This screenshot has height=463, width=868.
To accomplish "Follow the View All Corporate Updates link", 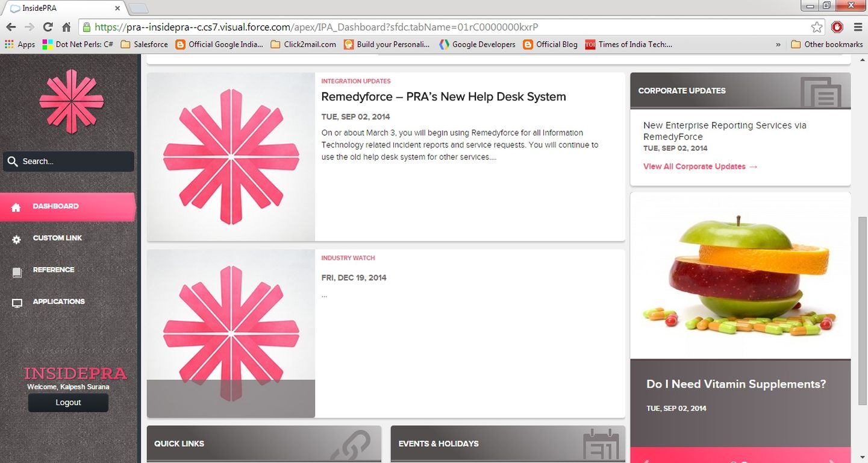I will point(700,166).
